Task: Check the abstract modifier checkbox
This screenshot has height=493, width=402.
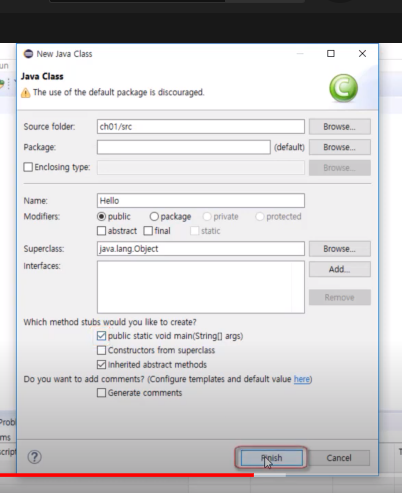Action: (101, 231)
